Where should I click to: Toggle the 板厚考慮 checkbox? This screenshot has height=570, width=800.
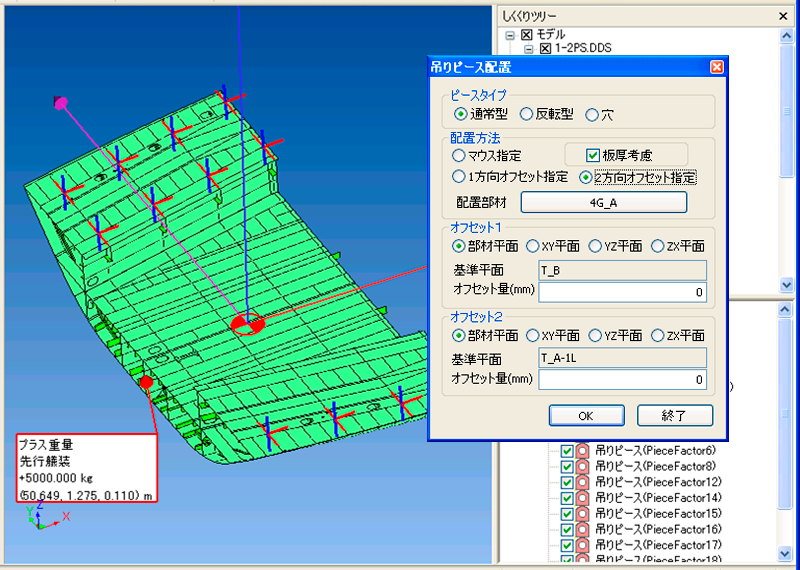tap(593, 155)
